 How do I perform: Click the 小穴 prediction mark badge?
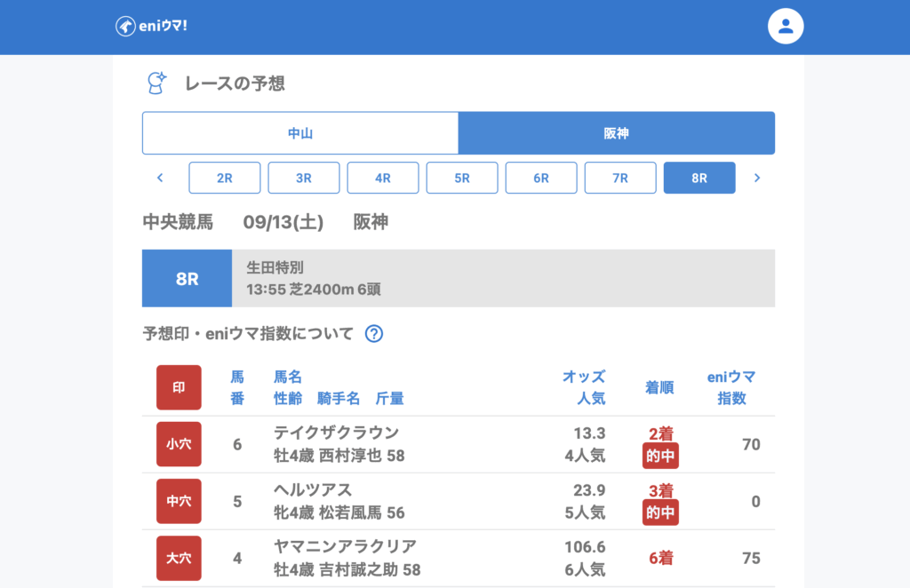click(x=179, y=444)
